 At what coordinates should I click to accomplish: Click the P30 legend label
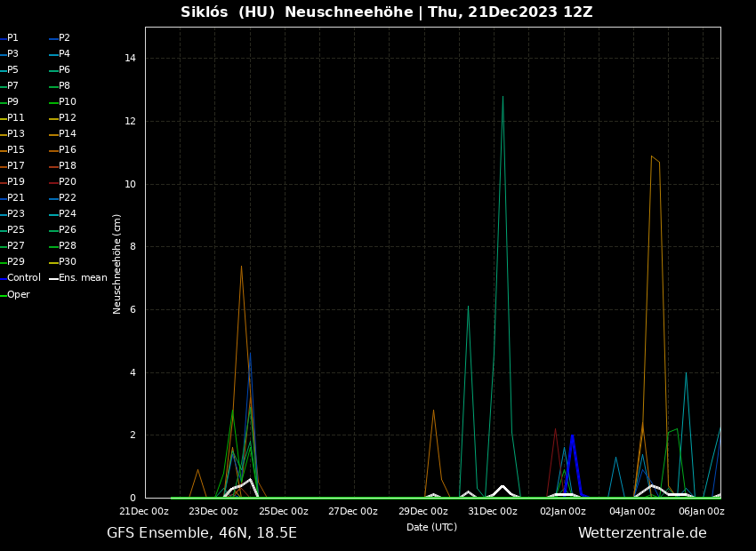pyautogui.click(x=68, y=262)
